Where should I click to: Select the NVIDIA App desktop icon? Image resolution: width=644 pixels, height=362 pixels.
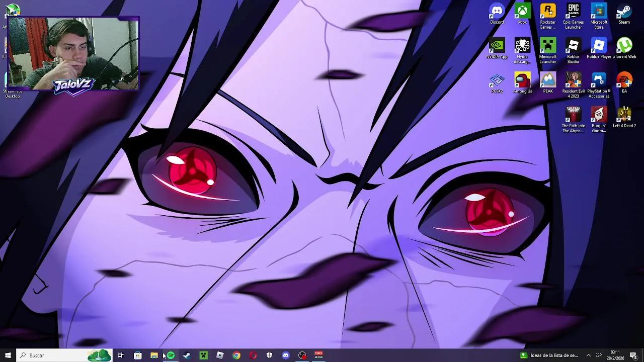497,48
